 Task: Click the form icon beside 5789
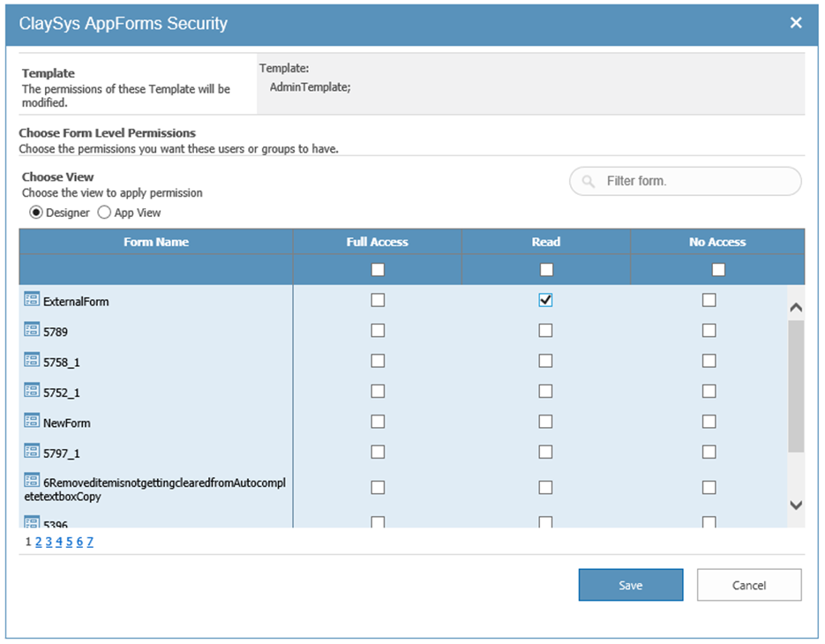coord(32,329)
